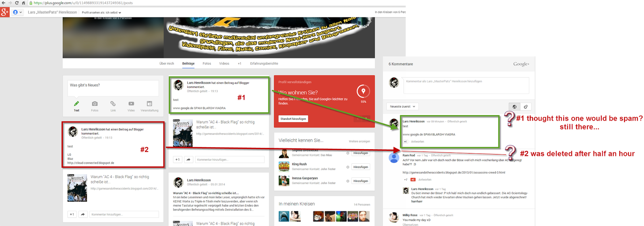Toggle the globe public comments filter
The height and width of the screenshot is (226, 644).
[514, 107]
